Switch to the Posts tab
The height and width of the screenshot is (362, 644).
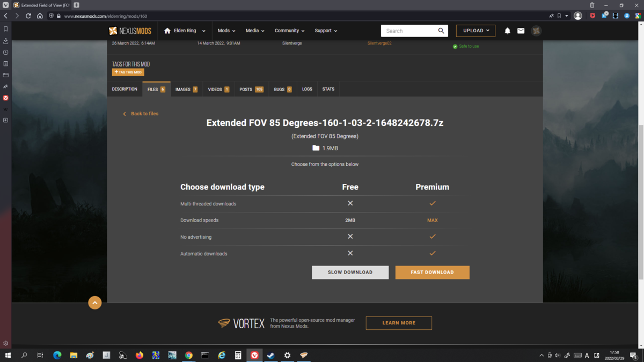click(251, 89)
